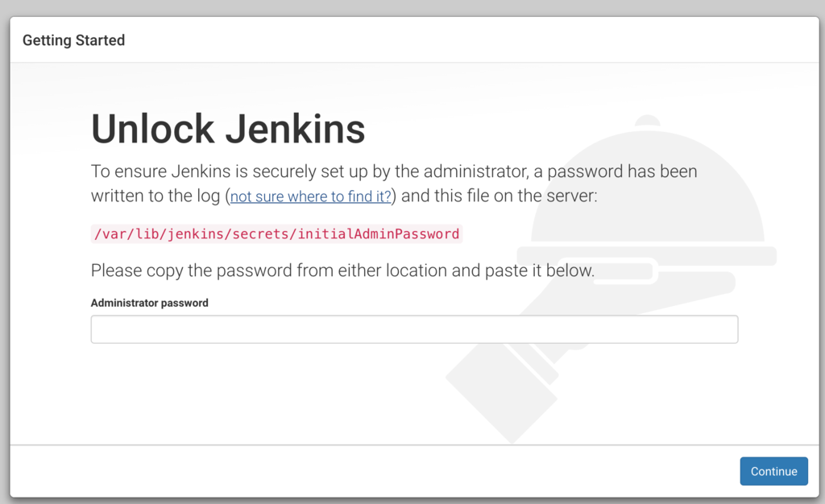Screen dimensions: 825x504
Task: Click 'and this file on the server:' text
Action: coord(500,196)
